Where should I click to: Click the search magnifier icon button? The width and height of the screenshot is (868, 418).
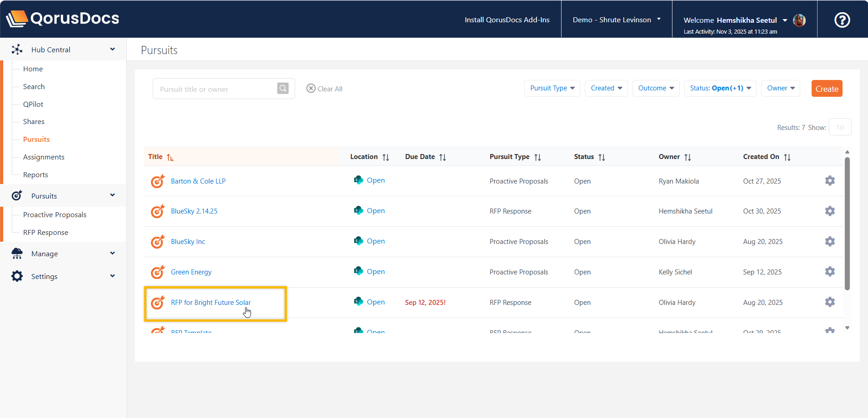tap(283, 89)
